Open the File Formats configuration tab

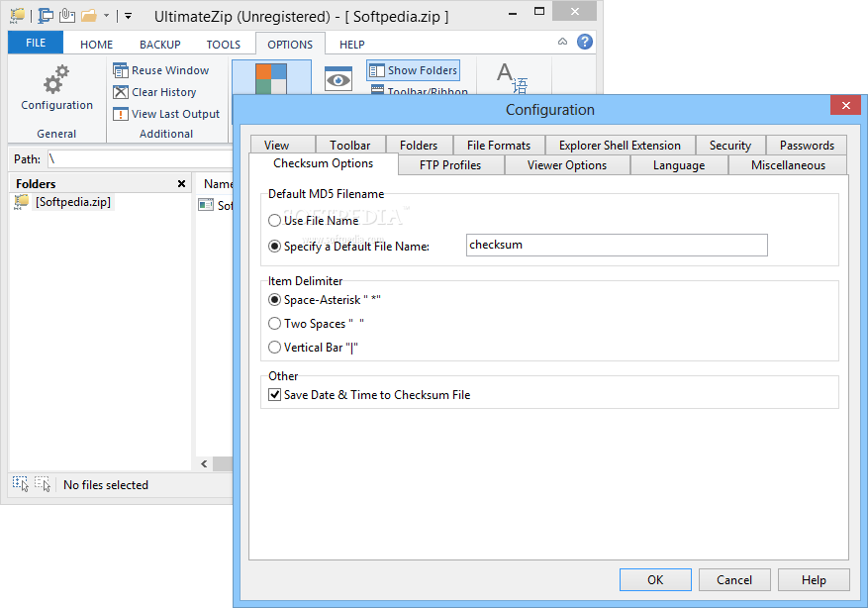point(499,146)
